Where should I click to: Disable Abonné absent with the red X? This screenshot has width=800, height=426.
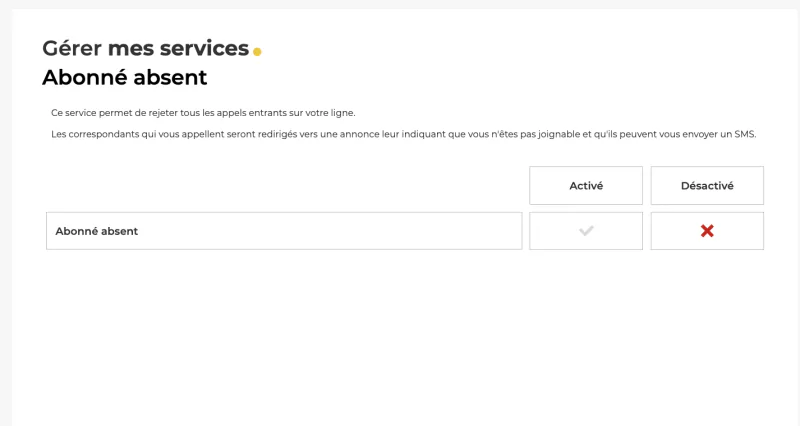pos(707,231)
